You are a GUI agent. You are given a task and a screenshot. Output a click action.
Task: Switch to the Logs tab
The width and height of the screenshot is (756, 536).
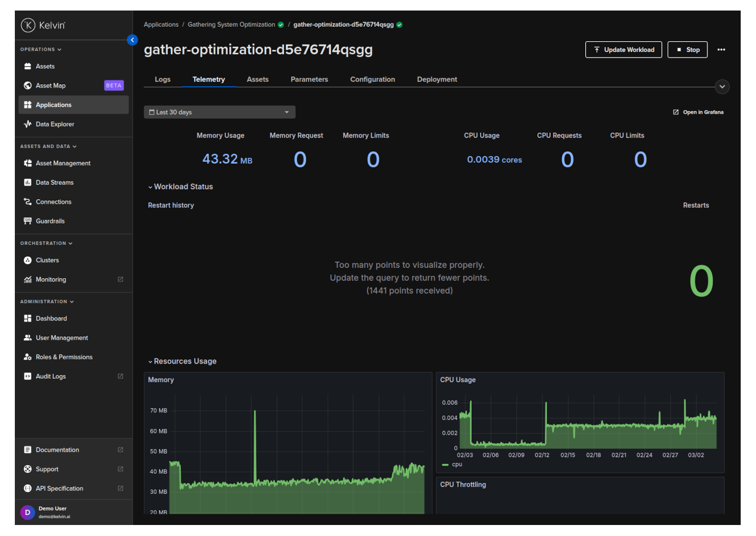[163, 79]
